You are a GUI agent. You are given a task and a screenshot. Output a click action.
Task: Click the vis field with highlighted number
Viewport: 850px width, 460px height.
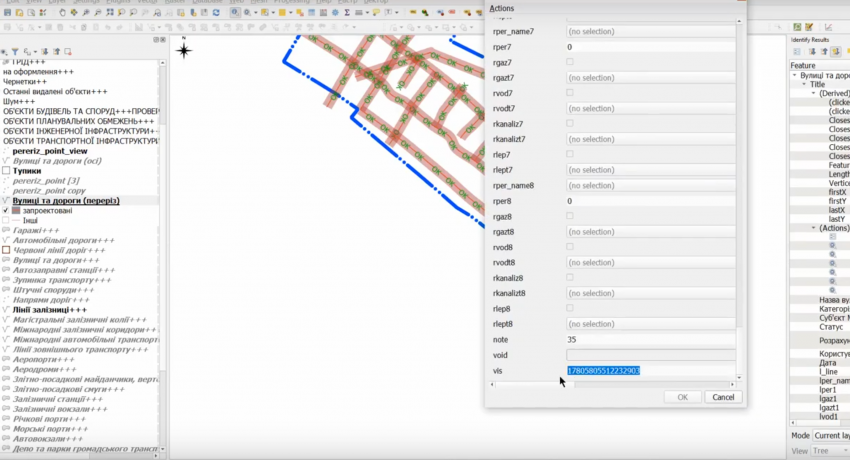coord(651,371)
